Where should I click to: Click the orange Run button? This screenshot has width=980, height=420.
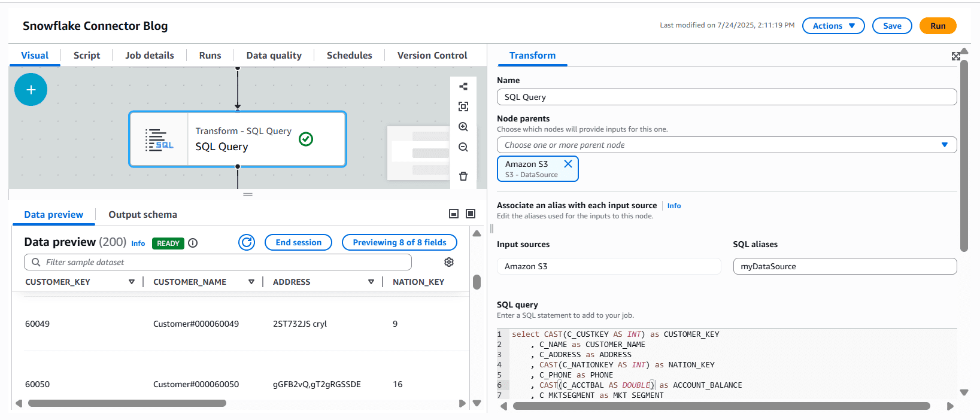(x=937, y=26)
